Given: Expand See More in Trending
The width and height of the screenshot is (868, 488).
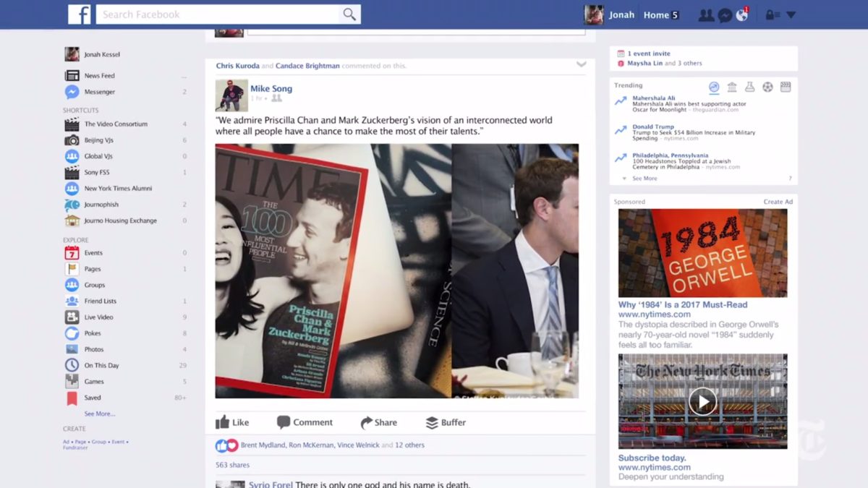Looking at the screenshot, I should [x=644, y=178].
